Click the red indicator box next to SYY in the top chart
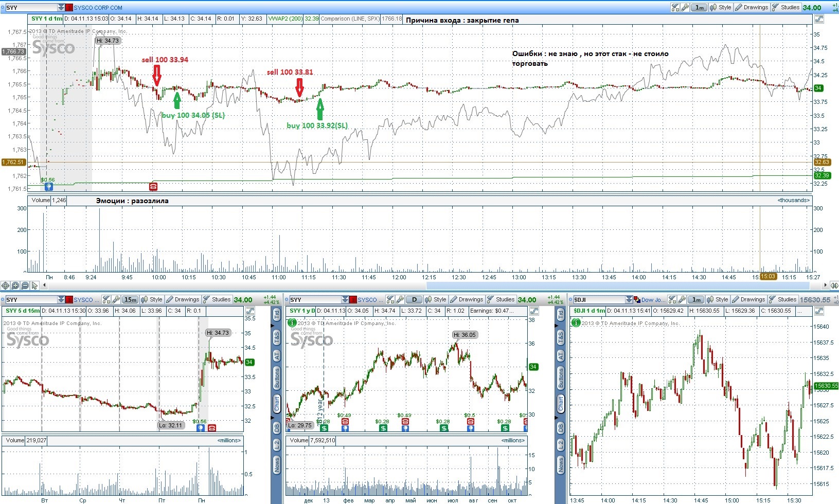This screenshot has height=504, width=839. tap(69, 8)
